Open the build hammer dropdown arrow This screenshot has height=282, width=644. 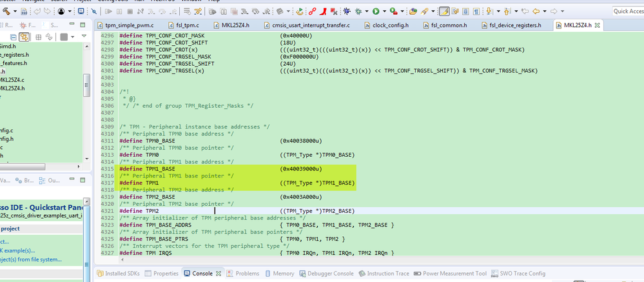point(15,11)
